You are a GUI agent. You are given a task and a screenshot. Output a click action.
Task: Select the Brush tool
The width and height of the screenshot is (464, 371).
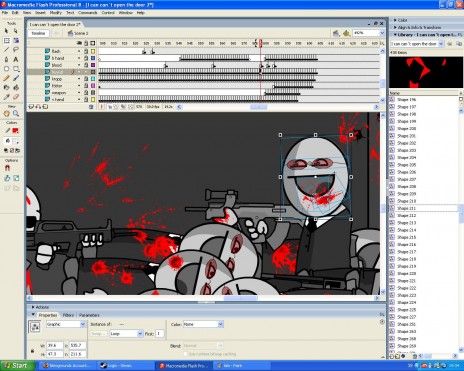coord(16,78)
